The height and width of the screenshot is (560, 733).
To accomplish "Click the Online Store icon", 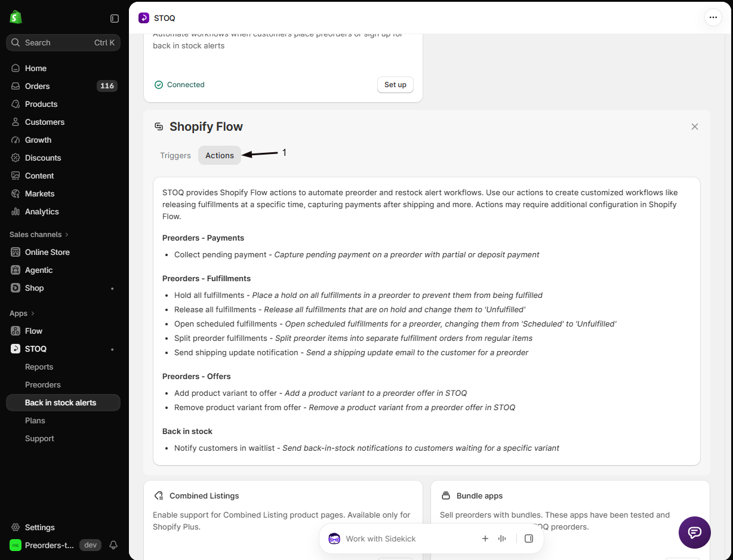I will (x=16, y=252).
